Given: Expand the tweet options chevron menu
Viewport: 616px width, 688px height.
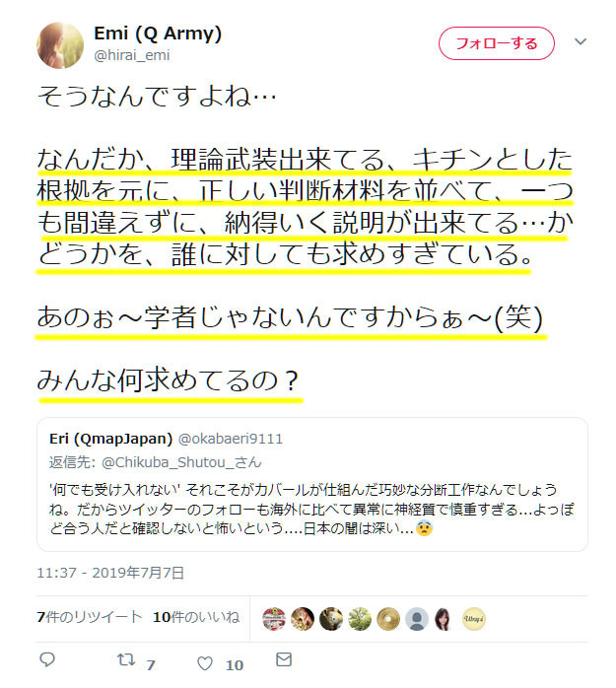Looking at the screenshot, I should tap(581, 41).
